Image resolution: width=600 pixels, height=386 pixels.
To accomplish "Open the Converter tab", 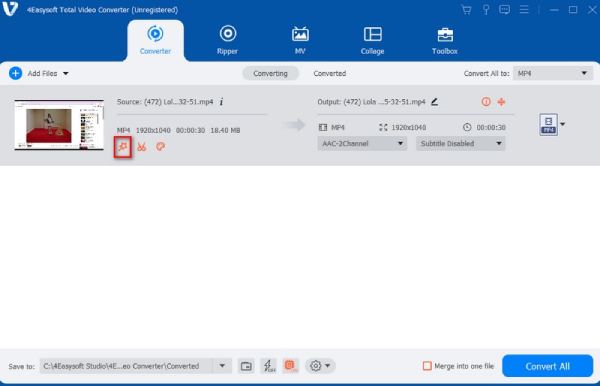I will [155, 41].
